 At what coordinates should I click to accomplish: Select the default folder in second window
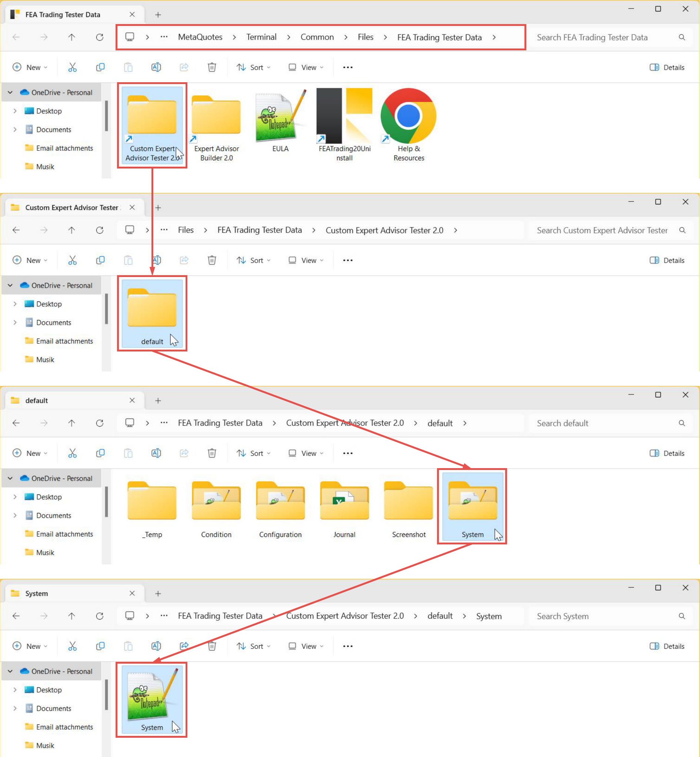152,314
